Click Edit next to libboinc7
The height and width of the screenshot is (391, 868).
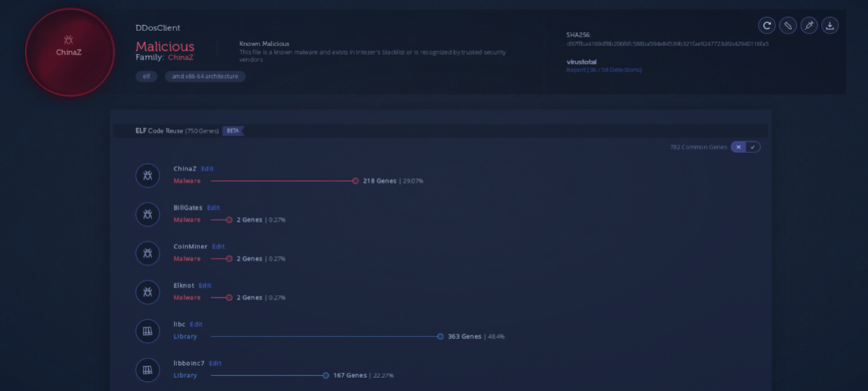(x=215, y=364)
